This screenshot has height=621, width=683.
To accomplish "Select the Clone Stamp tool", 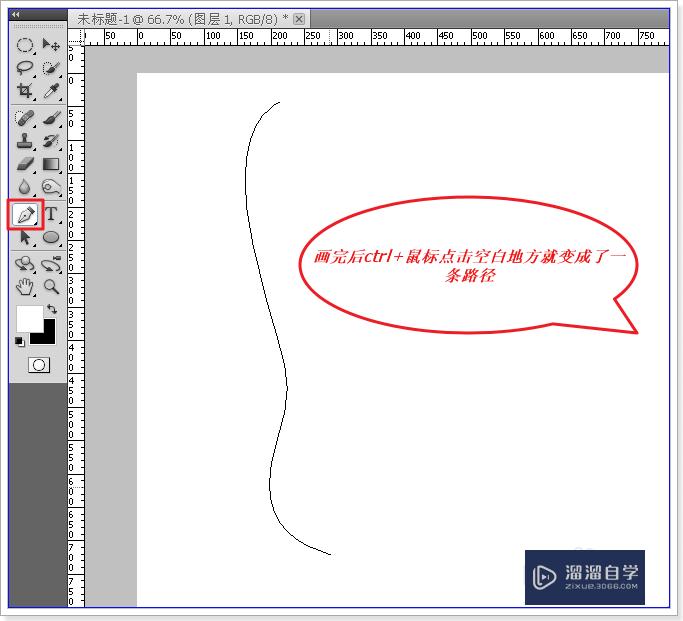I will [x=24, y=141].
